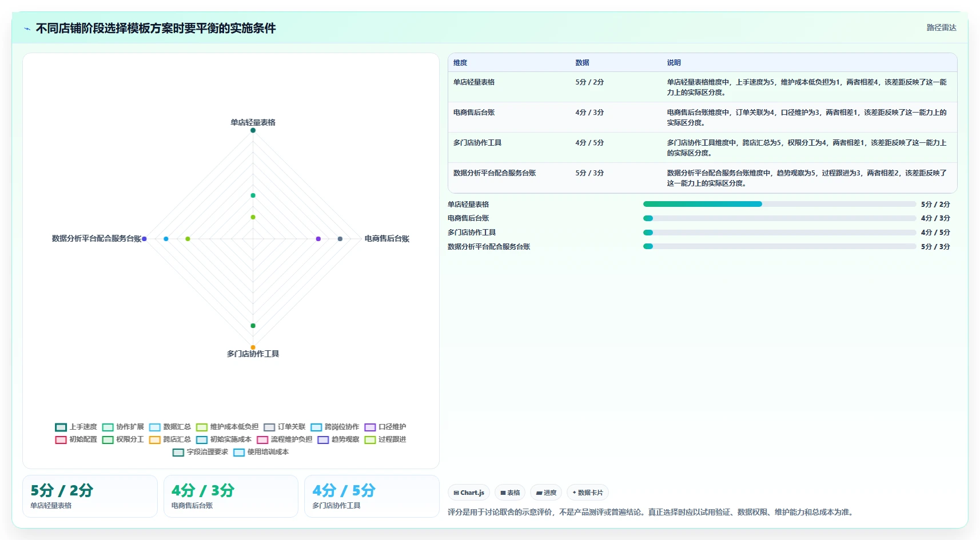Screen dimensions: 980x540
Task: Toggle the 过程跟进 legend series
Action: click(385, 439)
